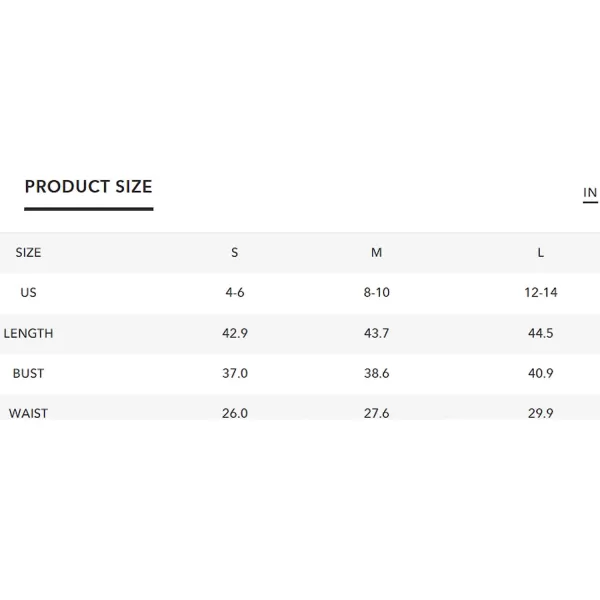Click US size 8-10 cell
The width and height of the screenshot is (600, 600).
[377, 293]
